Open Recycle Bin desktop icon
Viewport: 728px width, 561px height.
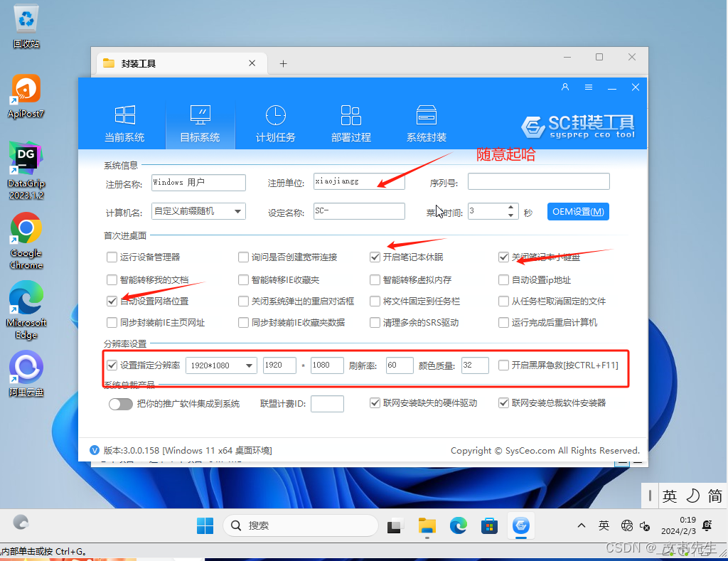tap(26, 26)
